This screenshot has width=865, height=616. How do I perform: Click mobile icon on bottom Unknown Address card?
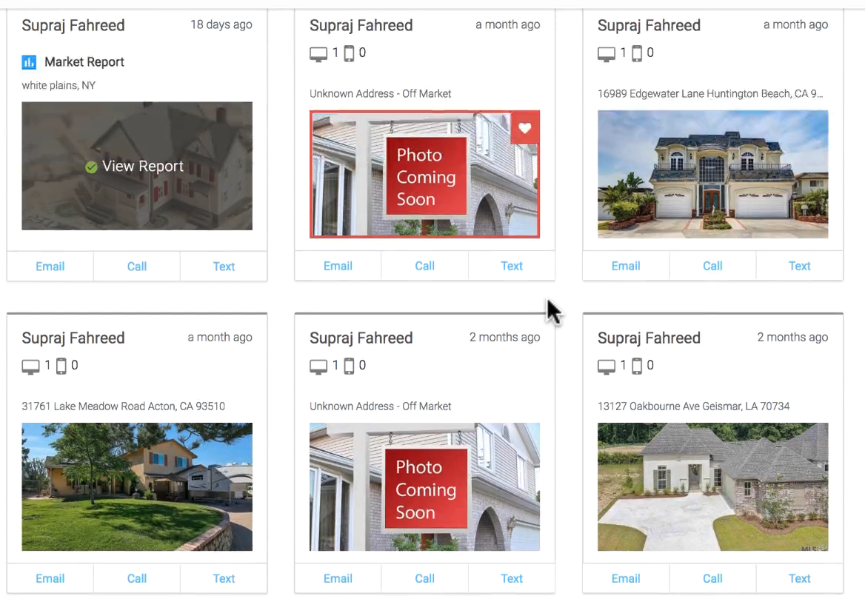pyautogui.click(x=349, y=366)
